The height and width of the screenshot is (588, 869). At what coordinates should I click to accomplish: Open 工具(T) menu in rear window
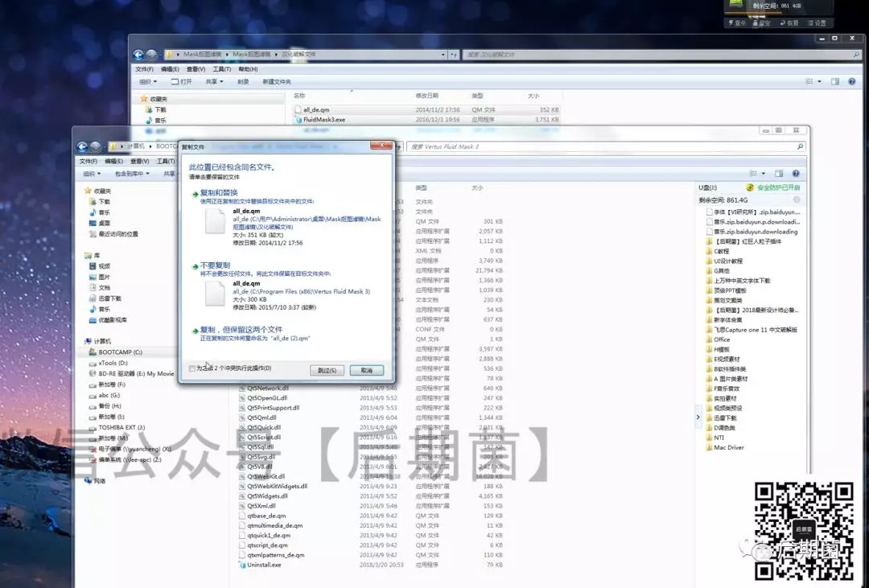click(x=222, y=69)
